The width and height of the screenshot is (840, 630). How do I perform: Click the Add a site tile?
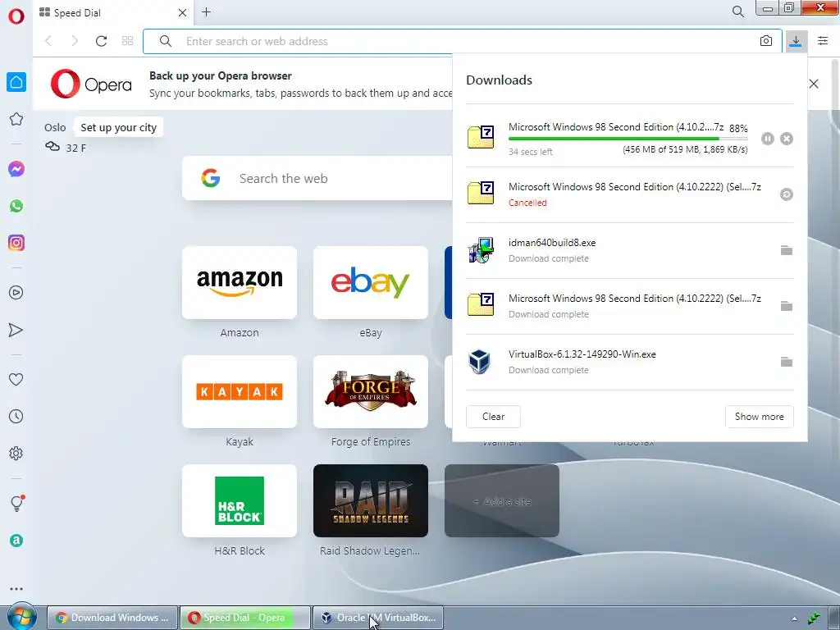coord(502,501)
